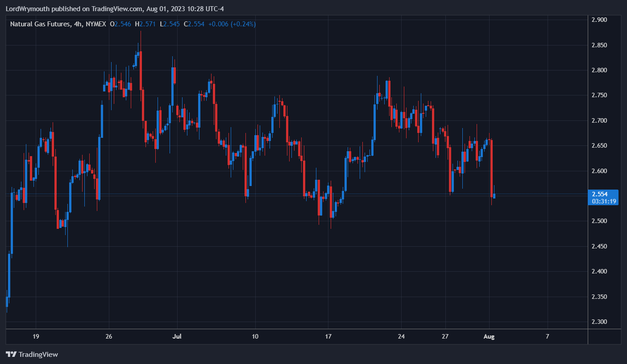The width and height of the screenshot is (627, 364).
Task: Click the '27' date label on time axis
Action: tap(445, 336)
